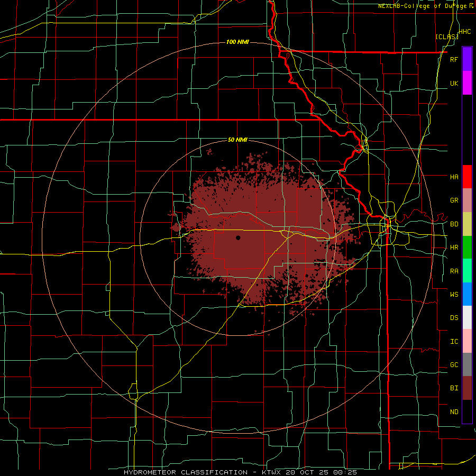Screen dimensions: 476x476
Task: Click the 'RA' legend label
Action: pyautogui.click(x=454, y=271)
